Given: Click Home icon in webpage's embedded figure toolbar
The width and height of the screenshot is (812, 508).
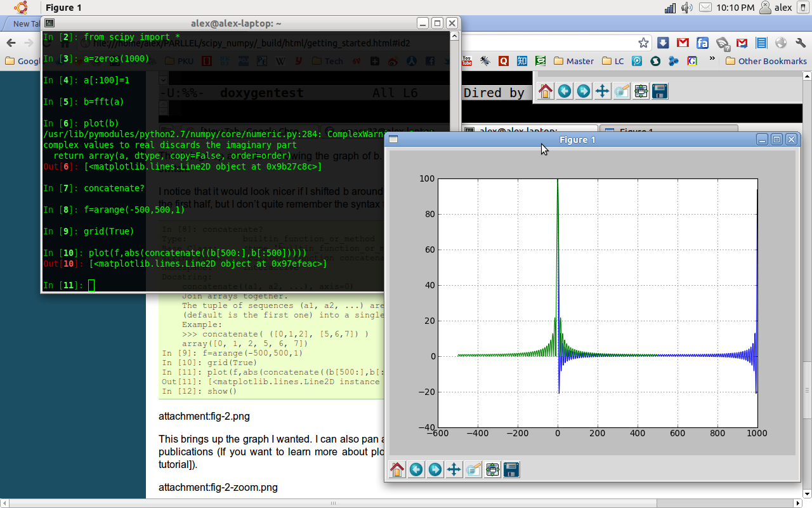Looking at the screenshot, I should tap(546, 91).
